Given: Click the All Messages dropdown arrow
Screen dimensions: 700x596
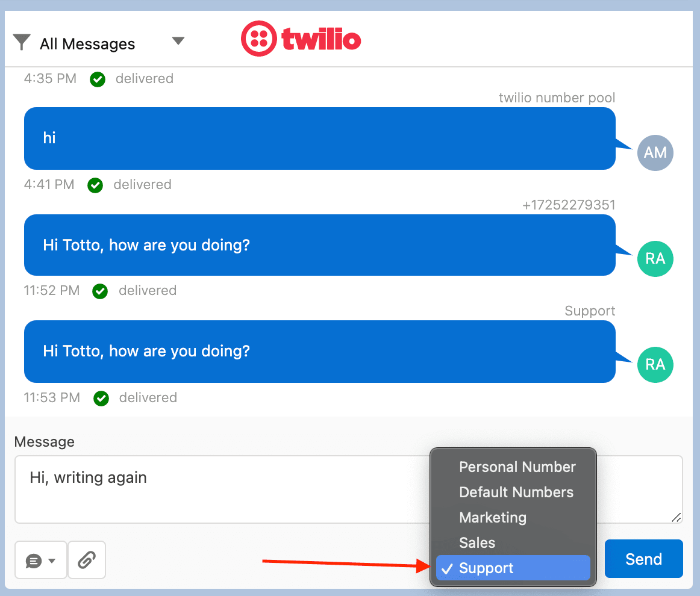Looking at the screenshot, I should [178, 40].
